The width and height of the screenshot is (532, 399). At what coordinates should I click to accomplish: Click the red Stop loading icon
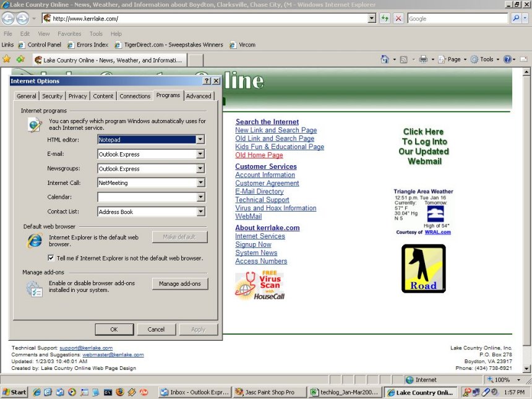398,19
